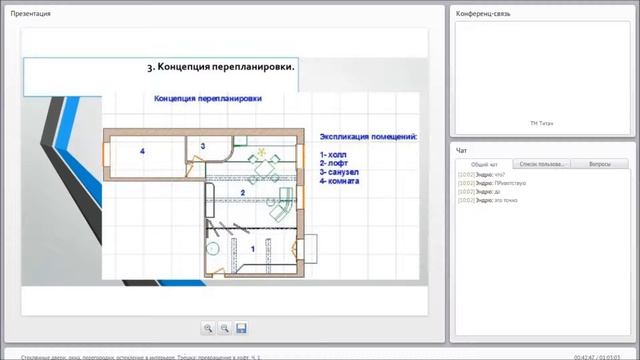Click legend entry 4- комната
The width and height of the screenshot is (640, 360).
[339, 181]
